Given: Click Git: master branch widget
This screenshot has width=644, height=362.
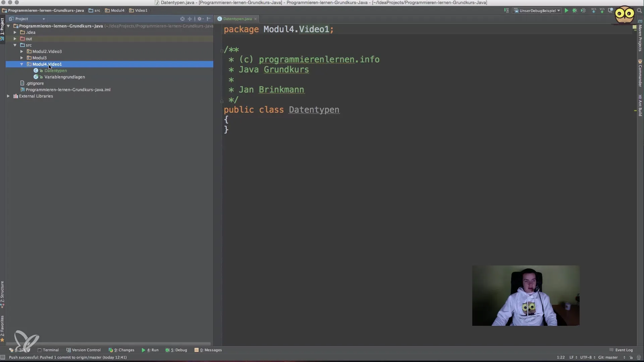Looking at the screenshot, I should [x=608, y=357].
